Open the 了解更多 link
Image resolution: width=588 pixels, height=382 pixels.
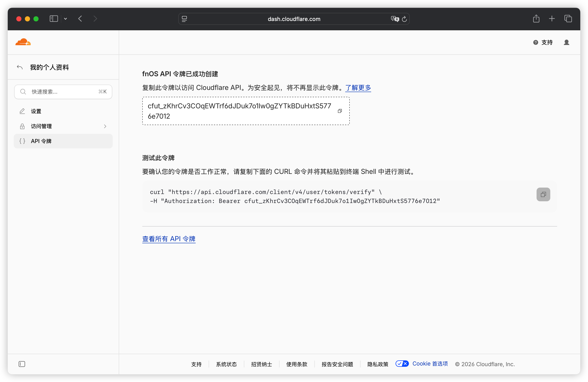[x=358, y=88]
